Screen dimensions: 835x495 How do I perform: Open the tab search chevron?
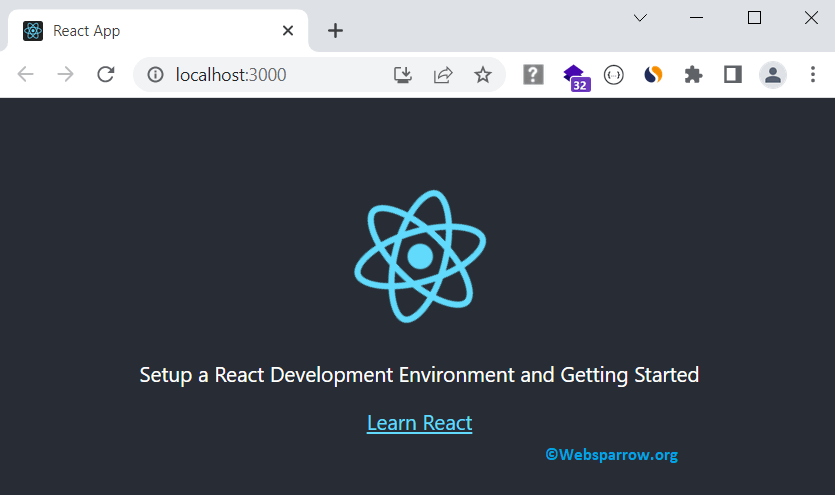pyautogui.click(x=640, y=18)
